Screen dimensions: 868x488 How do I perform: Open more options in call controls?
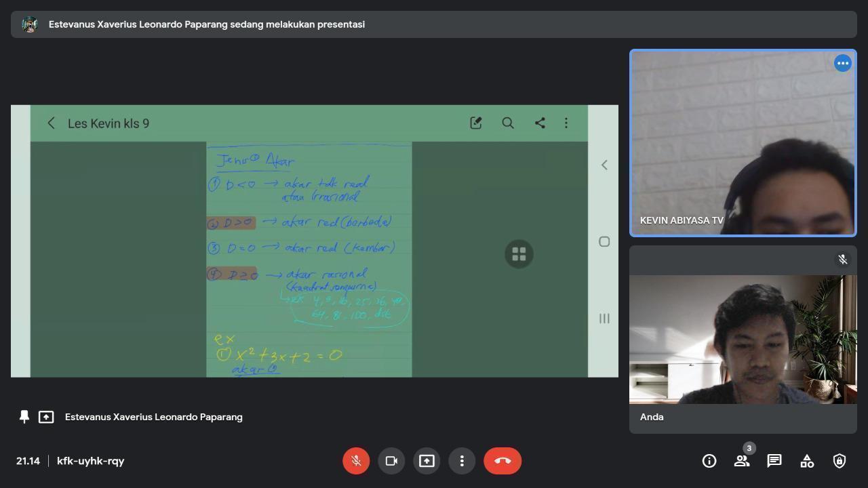462,461
